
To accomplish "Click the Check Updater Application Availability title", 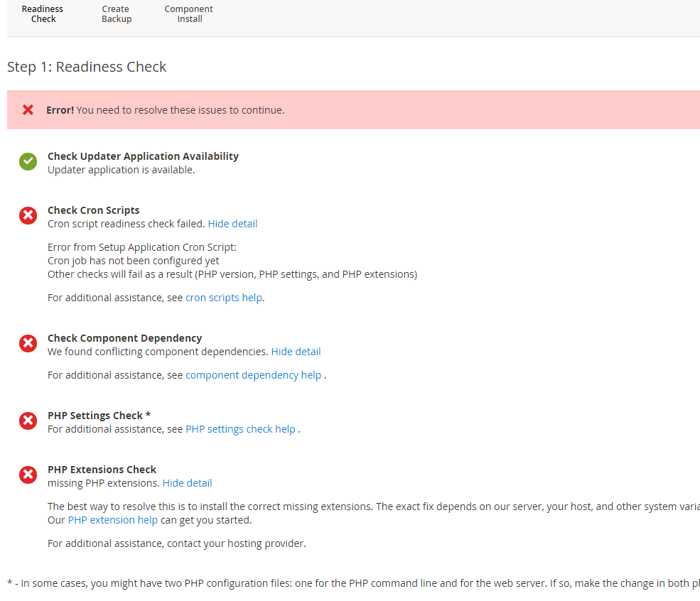I will [x=143, y=156].
